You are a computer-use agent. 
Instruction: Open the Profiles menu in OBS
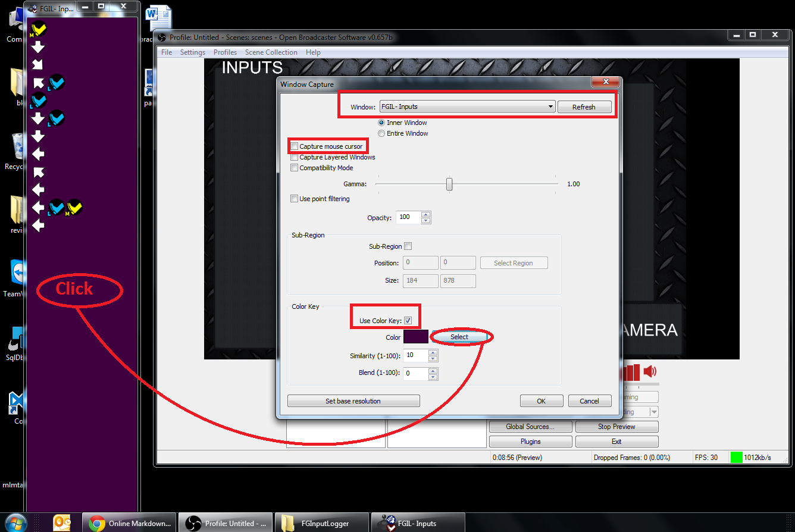tap(226, 52)
